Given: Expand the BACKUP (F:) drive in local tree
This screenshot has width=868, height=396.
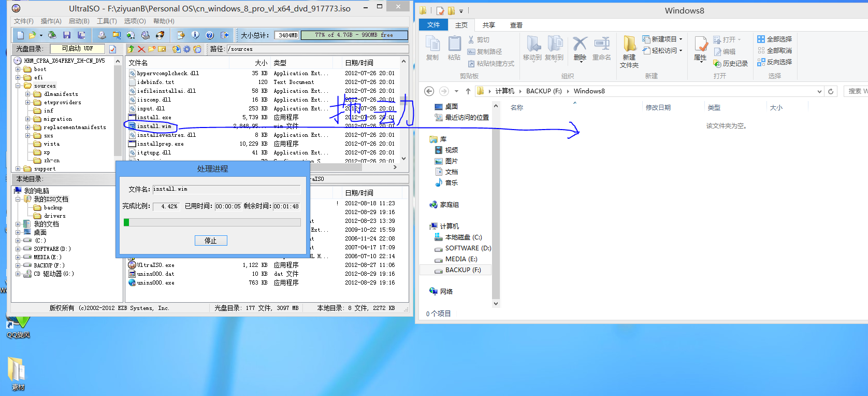Looking at the screenshot, I should tap(18, 265).
